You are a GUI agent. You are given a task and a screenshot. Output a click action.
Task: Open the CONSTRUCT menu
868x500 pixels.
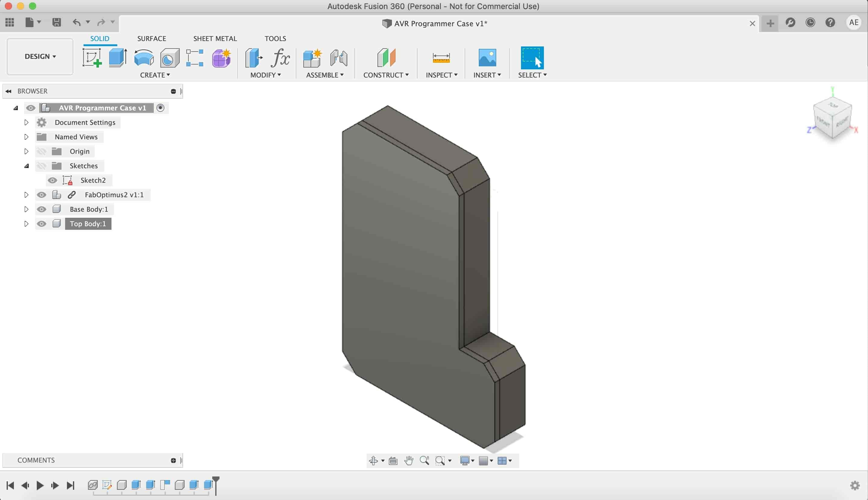386,75
